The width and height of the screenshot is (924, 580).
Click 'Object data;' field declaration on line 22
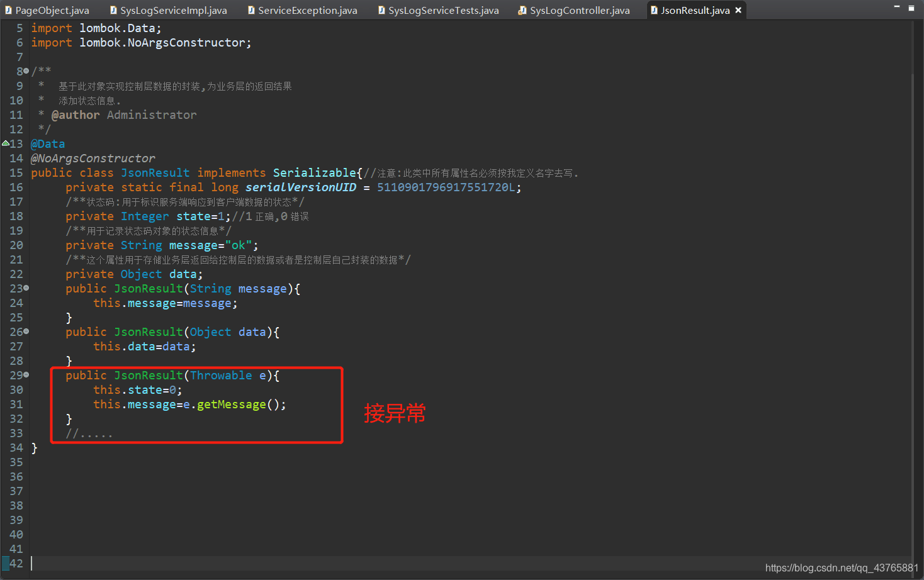click(162, 274)
